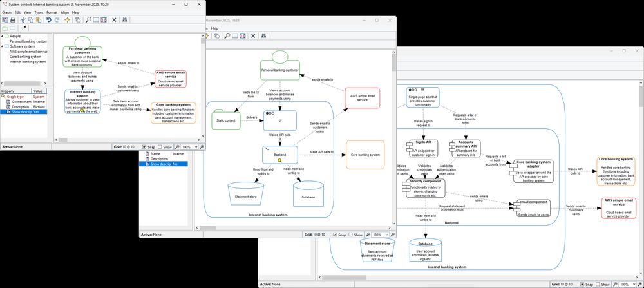644x288 pixels.
Task: Undo last action in System context window
Action: pos(49,20)
